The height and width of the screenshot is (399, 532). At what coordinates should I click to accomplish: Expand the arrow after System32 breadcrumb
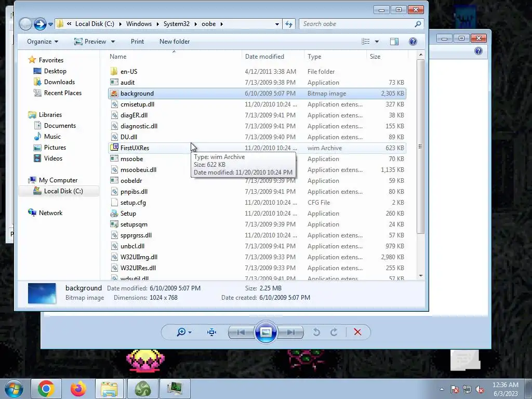[x=196, y=24]
